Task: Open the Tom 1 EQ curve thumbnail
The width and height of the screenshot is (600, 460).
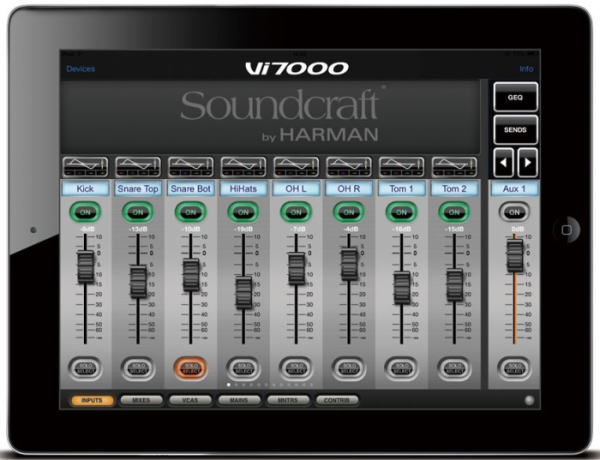Action: point(401,166)
